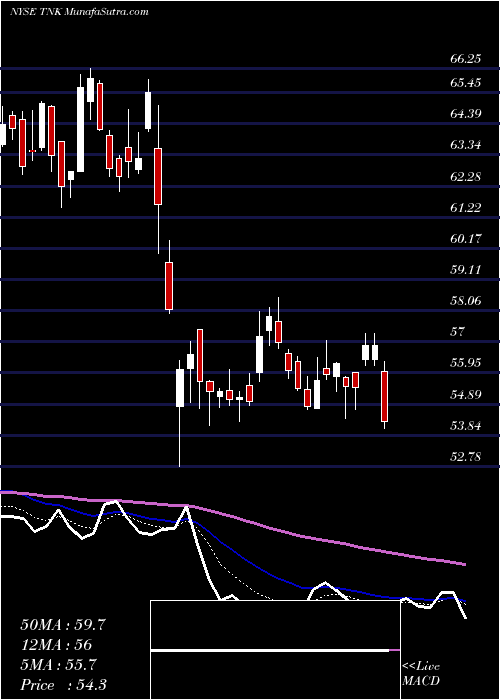Screen dimensions: 500x700
Task: Select the 63.34 price level label
Action: tap(466, 145)
